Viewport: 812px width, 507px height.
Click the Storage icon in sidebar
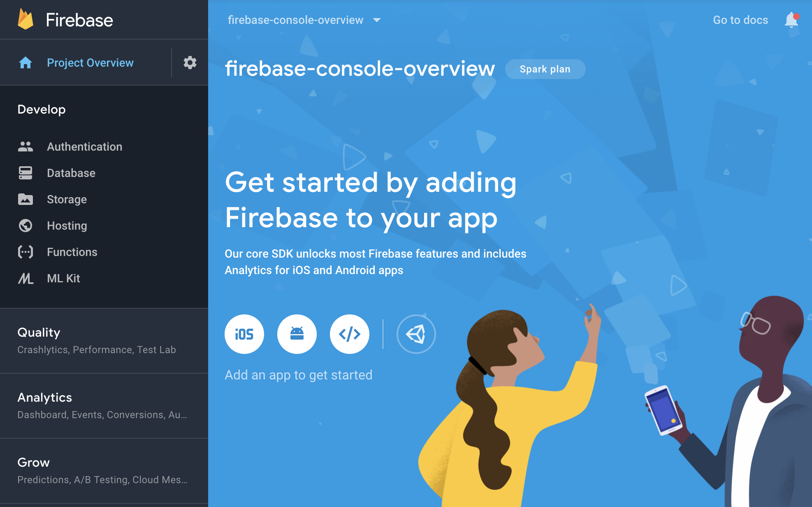(25, 199)
